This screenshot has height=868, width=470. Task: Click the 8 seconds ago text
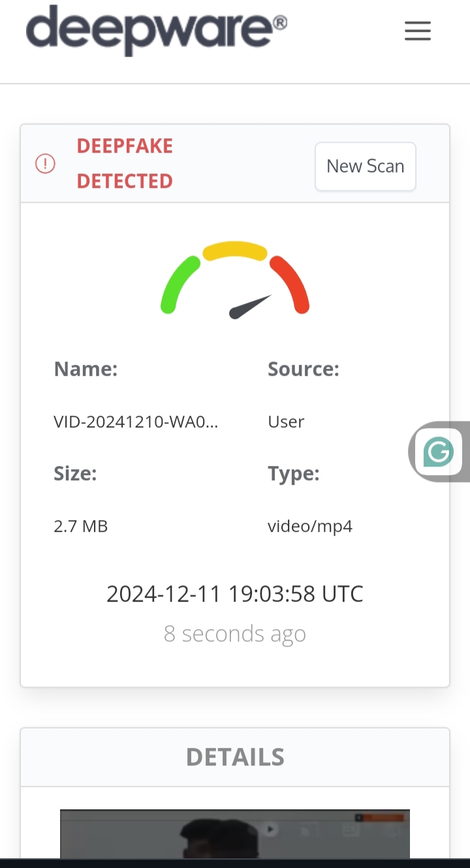(x=235, y=634)
